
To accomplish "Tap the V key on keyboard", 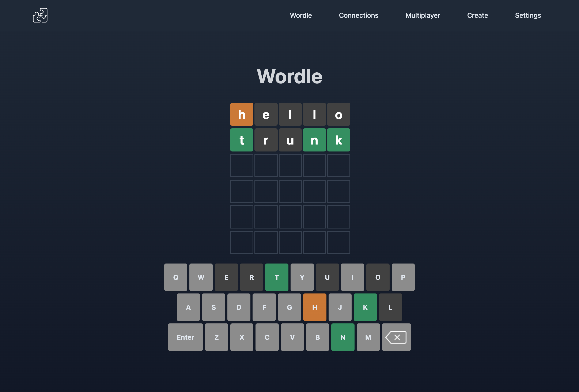I will point(292,337).
